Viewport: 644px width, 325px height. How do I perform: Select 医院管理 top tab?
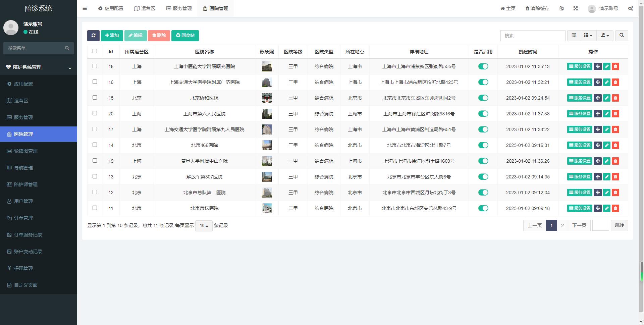[215, 8]
